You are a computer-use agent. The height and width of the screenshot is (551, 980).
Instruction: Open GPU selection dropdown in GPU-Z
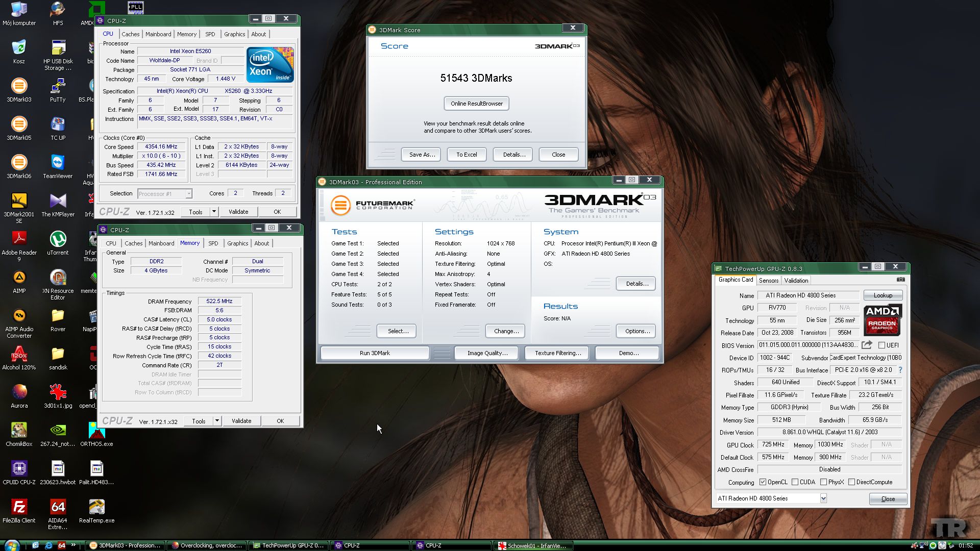[x=823, y=498]
